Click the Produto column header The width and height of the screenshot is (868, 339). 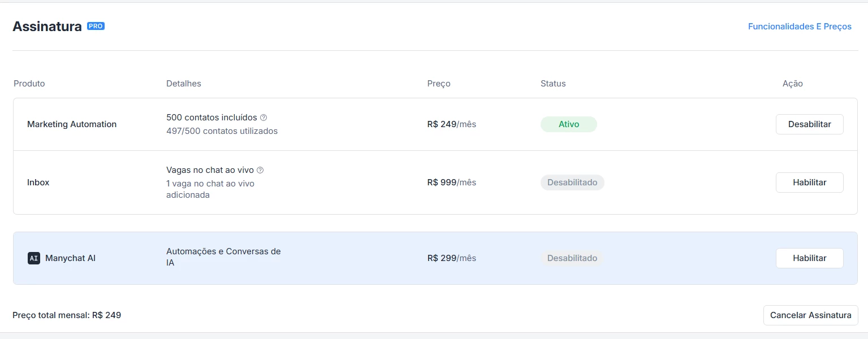coord(29,84)
